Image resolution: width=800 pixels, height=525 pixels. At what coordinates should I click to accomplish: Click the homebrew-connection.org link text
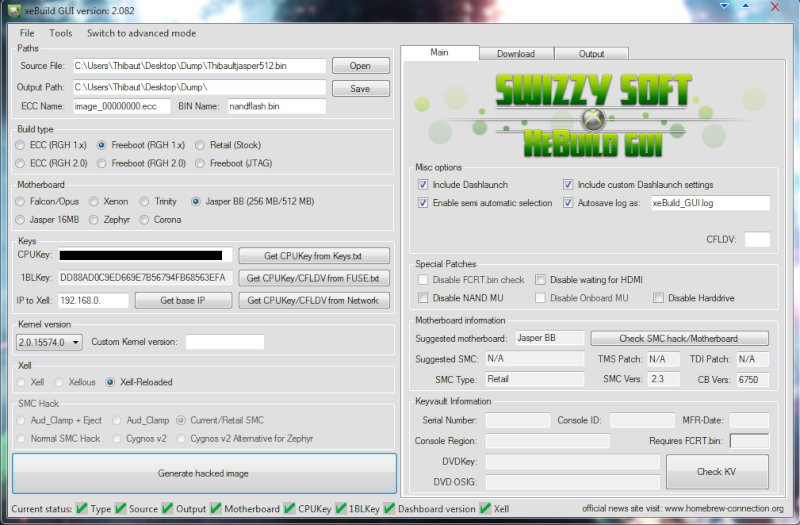pyautogui.click(x=724, y=508)
